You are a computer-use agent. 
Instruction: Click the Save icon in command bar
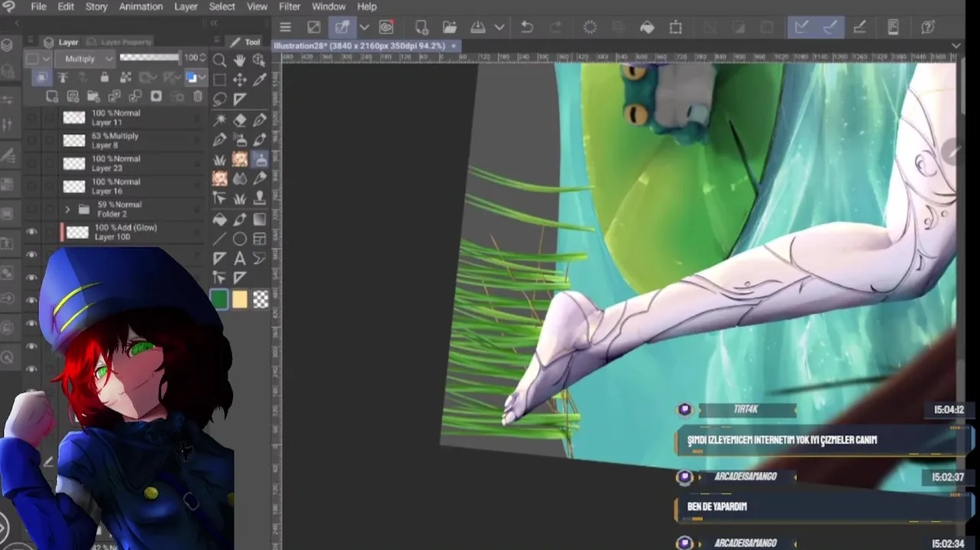(478, 27)
